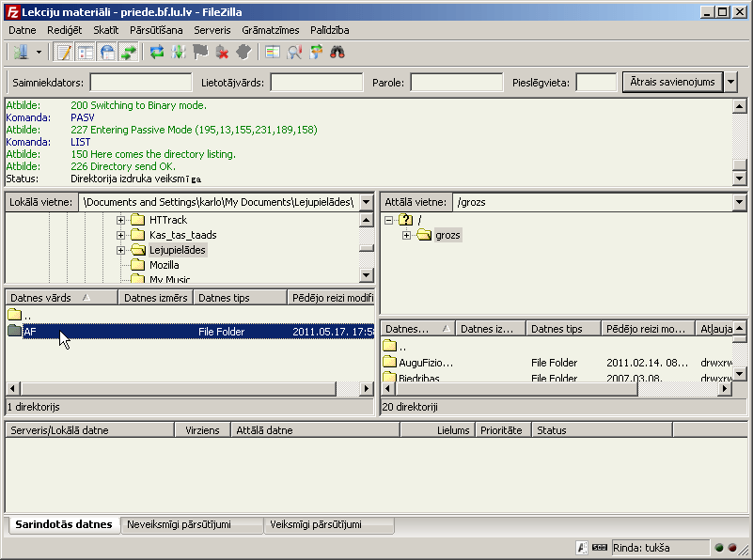Toggle local directory tree display
Image resolution: width=753 pixels, height=560 pixels.
pyautogui.click(x=86, y=52)
